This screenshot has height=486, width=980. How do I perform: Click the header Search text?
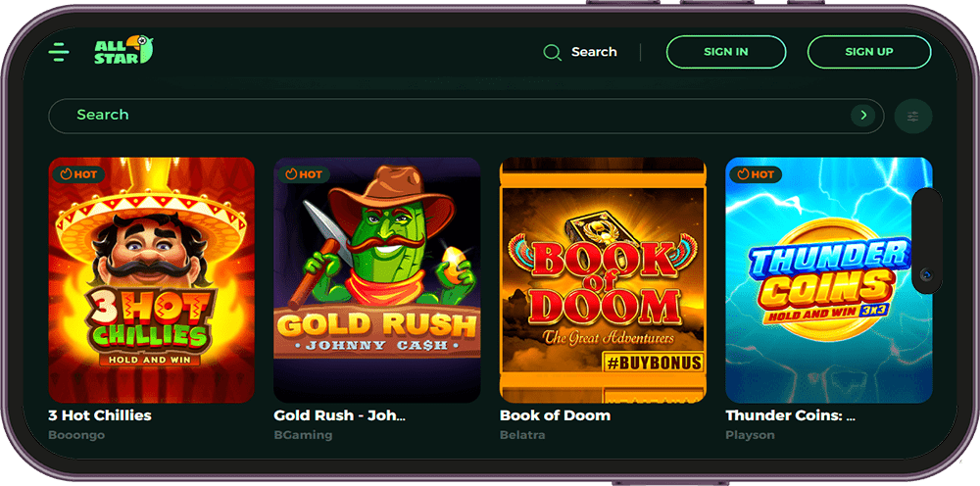pyautogui.click(x=594, y=52)
